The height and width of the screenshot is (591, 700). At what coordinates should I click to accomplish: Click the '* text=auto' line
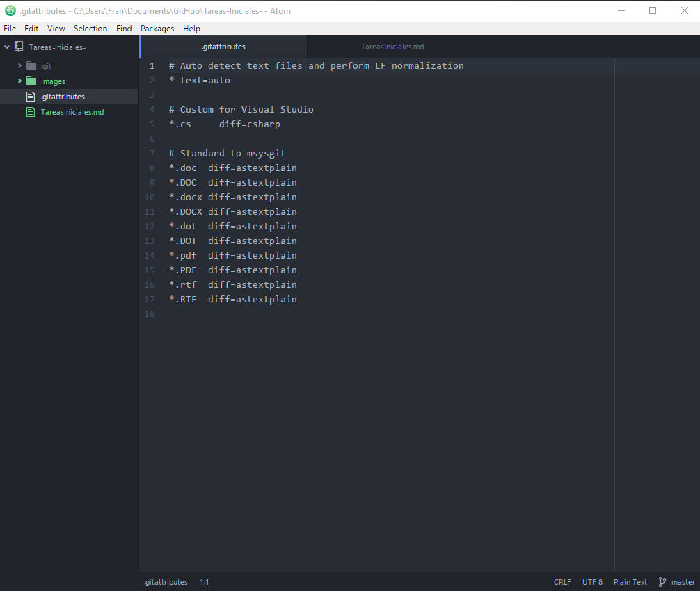tap(200, 81)
